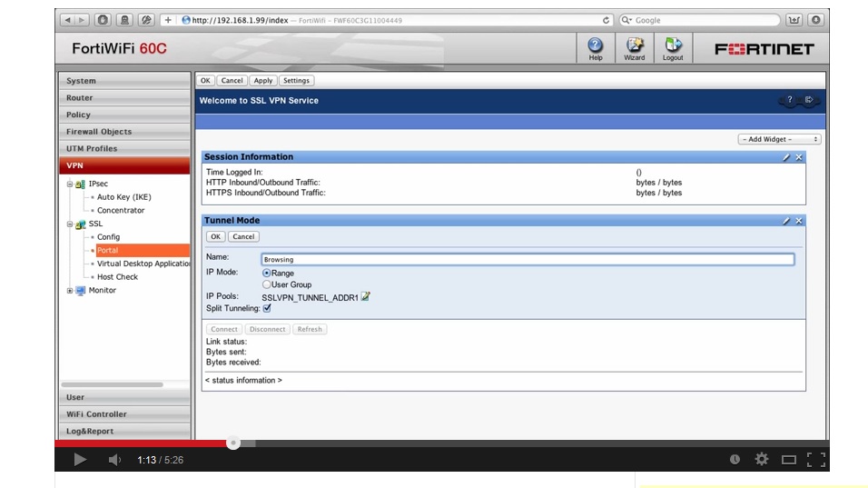The width and height of the screenshot is (868, 488).
Task: Click OK in Tunnel Mode widget
Action: [215, 236]
